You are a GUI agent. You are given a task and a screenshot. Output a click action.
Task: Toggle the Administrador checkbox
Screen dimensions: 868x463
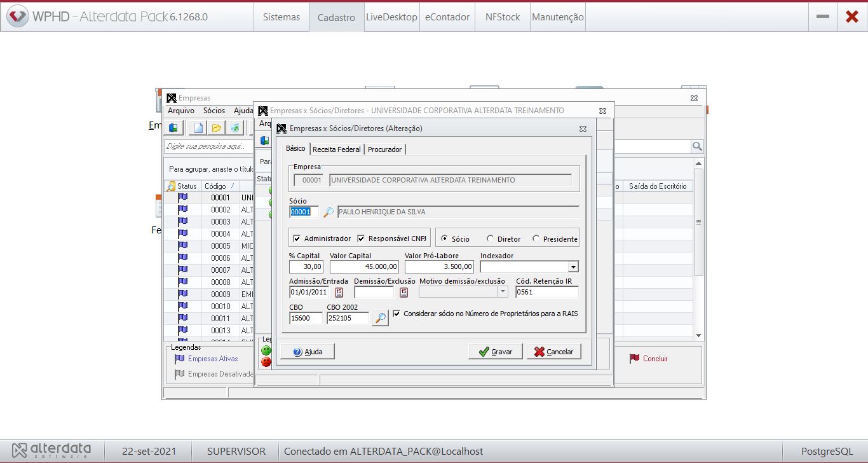(297, 238)
